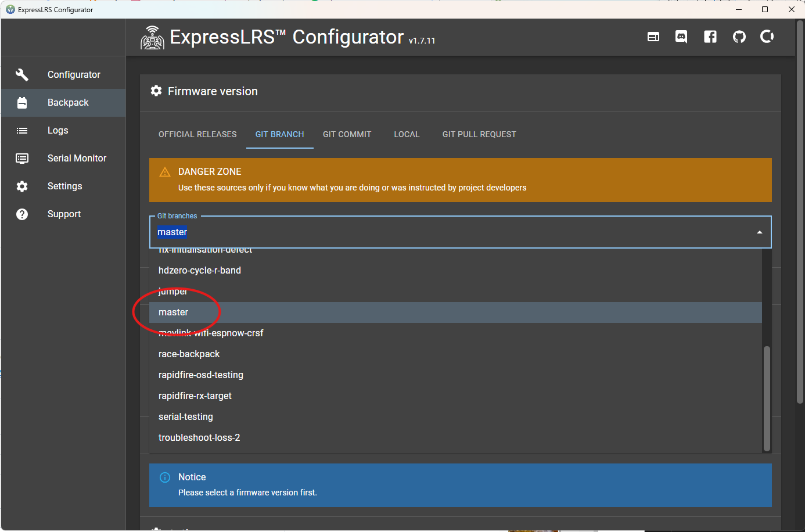
Task: Click the update check refresh icon
Action: pyautogui.click(x=767, y=37)
